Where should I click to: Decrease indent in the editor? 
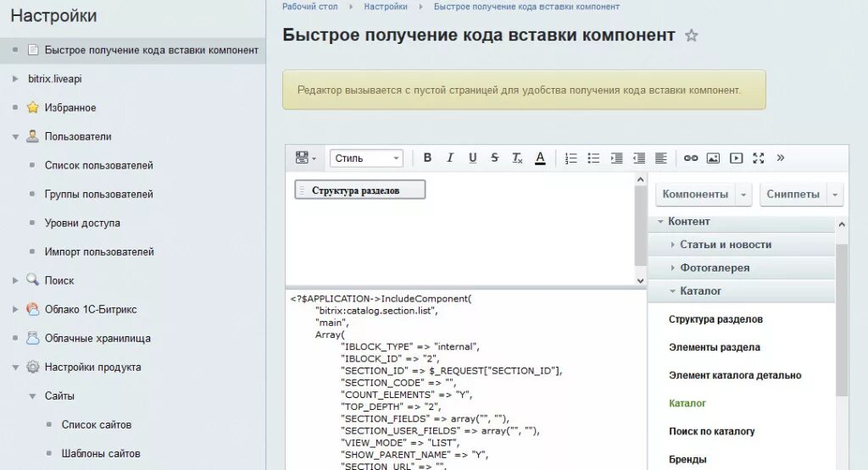click(639, 158)
